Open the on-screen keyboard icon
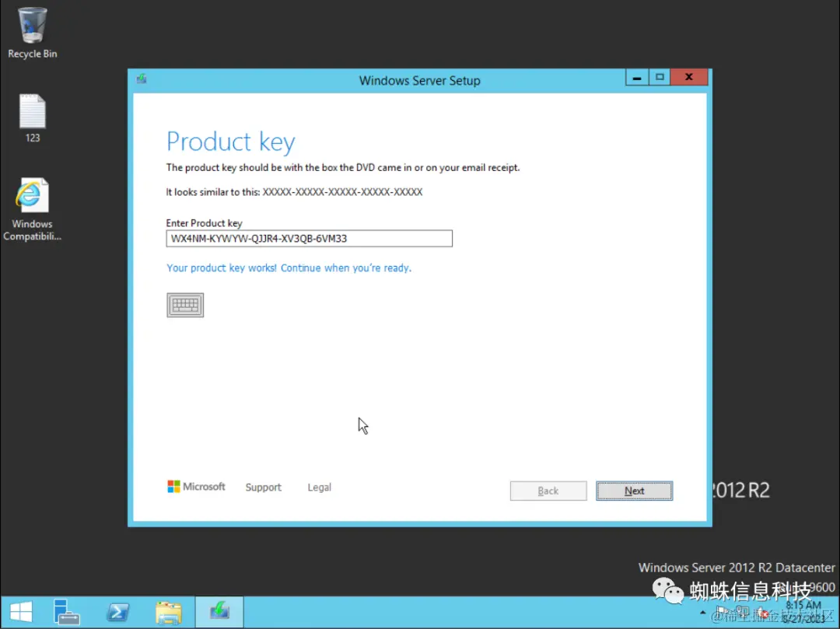This screenshot has height=629, width=840. (185, 305)
